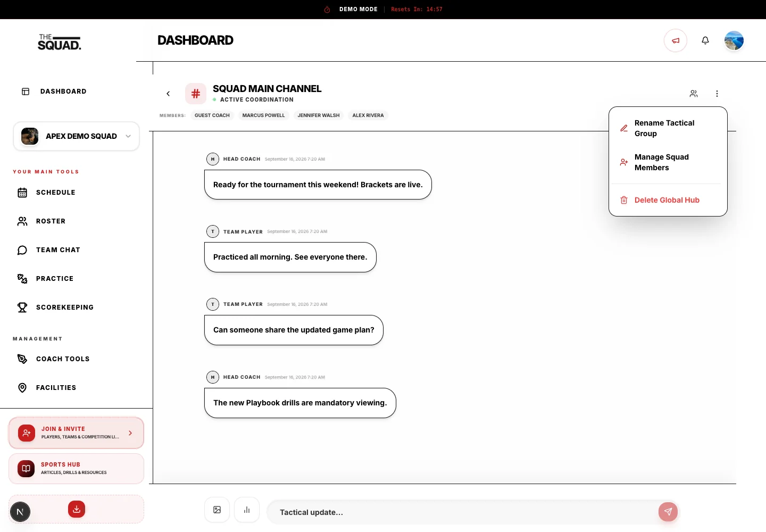Click the Coach Tools pen icon
The image size is (766, 532).
[x=22, y=359]
